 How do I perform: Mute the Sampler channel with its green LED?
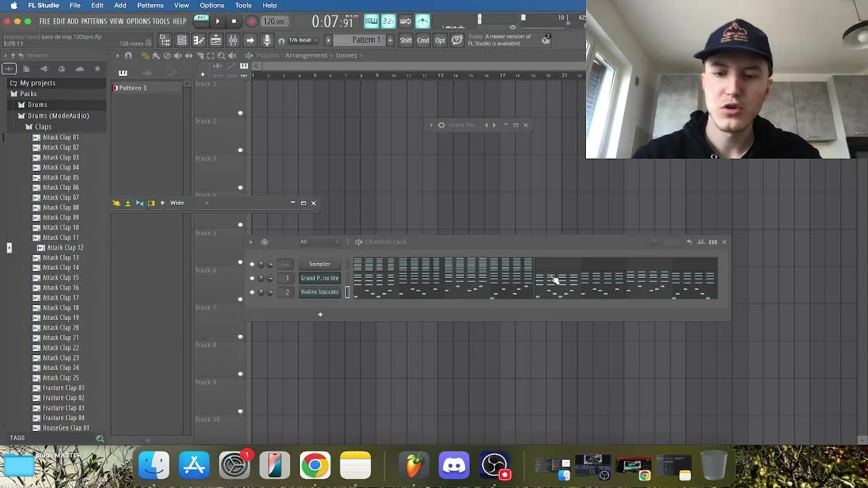252,264
